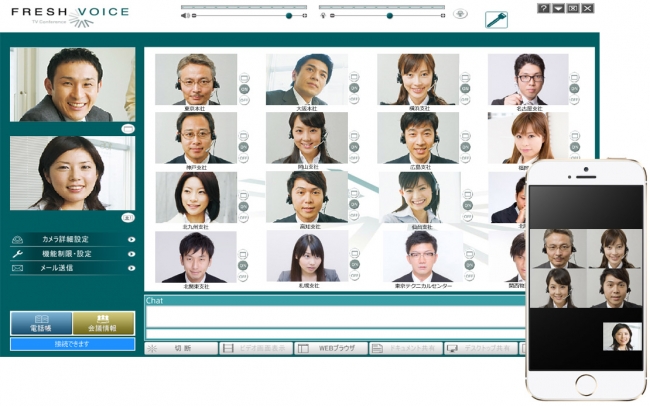Image resolution: width=650 pixels, height=406 pixels.
Task: Click the 切断 disconnect button
Action: coord(181,348)
